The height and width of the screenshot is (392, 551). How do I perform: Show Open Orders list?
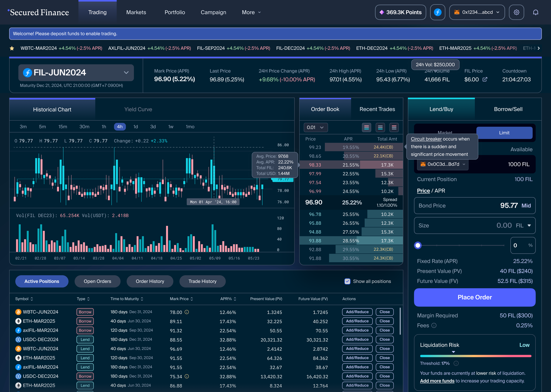point(97,281)
